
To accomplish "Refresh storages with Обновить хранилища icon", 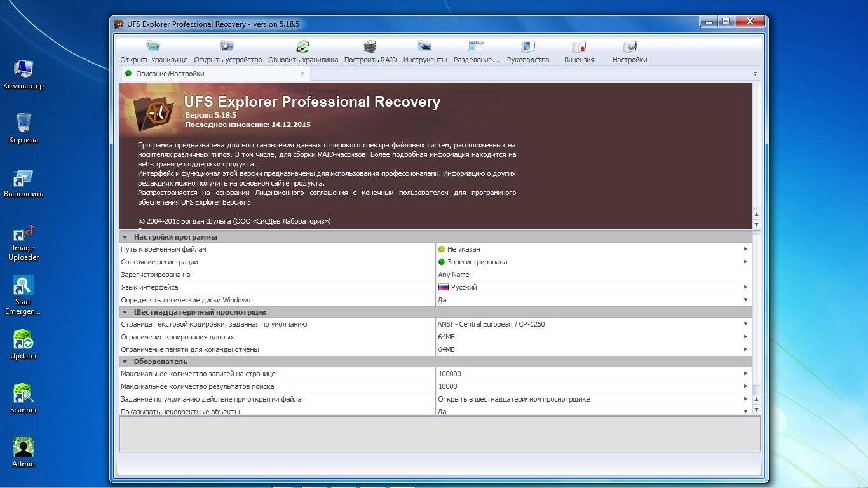I will 303,46.
